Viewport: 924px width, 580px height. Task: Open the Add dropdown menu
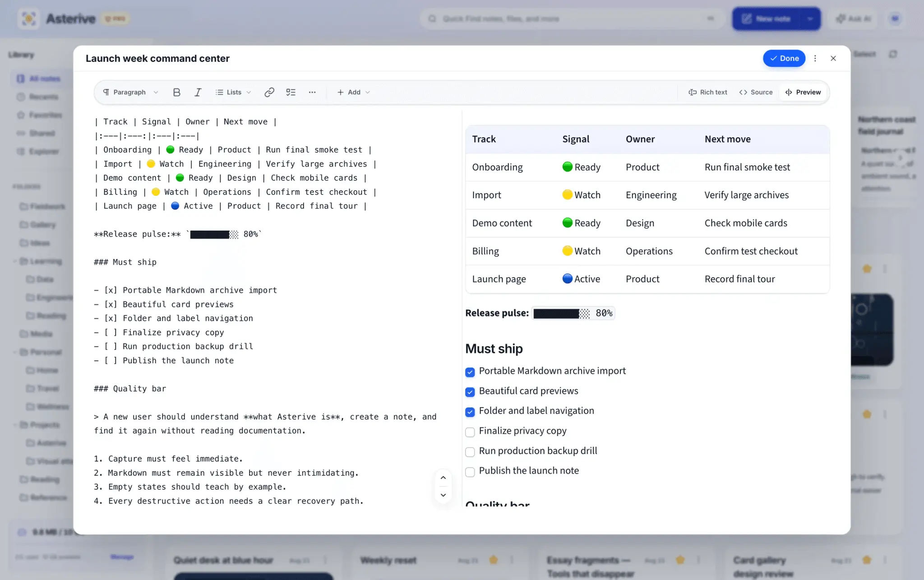(353, 92)
